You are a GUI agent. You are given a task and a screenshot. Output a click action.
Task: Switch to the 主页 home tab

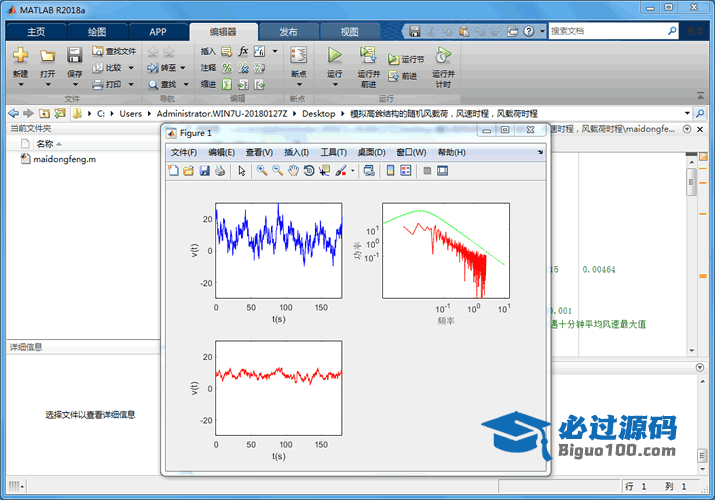(36, 32)
